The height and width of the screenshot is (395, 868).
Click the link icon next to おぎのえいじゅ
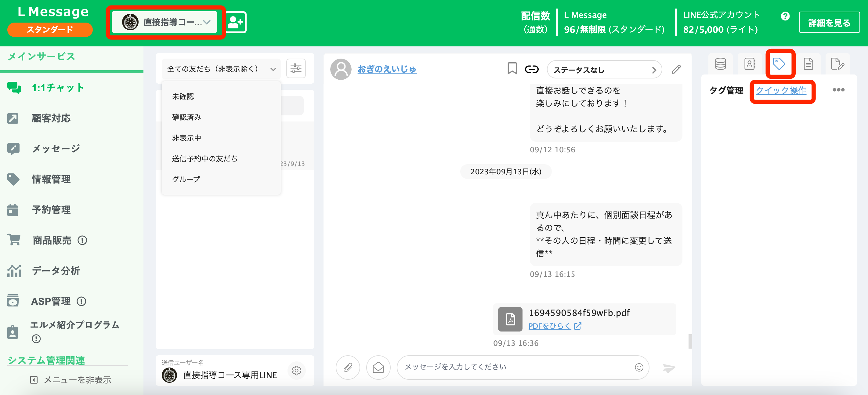coord(531,69)
